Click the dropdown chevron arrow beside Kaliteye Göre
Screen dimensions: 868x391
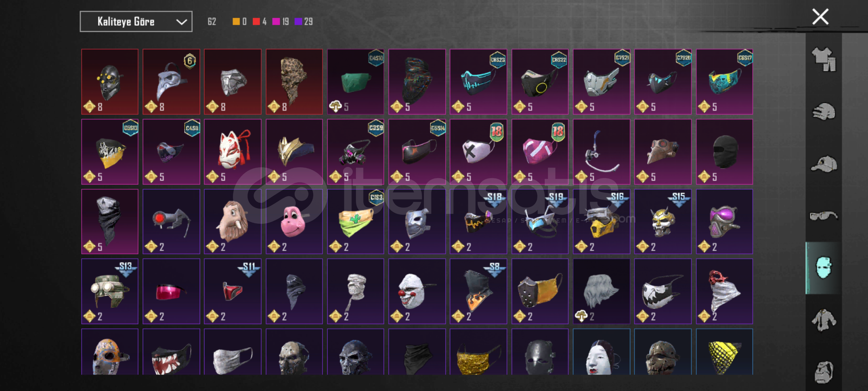(x=181, y=22)
